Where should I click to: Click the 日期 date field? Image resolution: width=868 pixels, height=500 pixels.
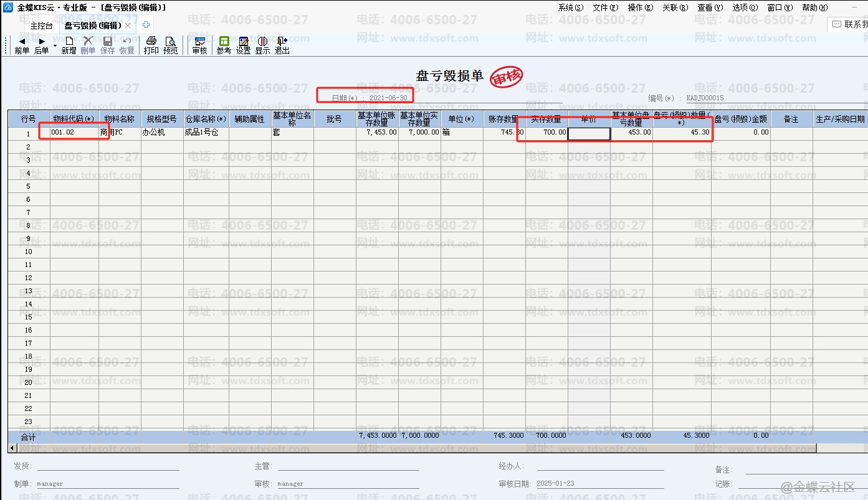click(x=389, y=98)
